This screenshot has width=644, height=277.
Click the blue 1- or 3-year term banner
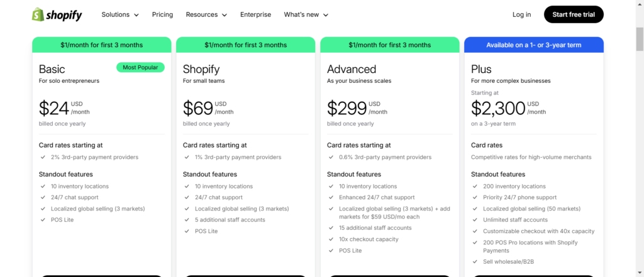tap(534, 45)
